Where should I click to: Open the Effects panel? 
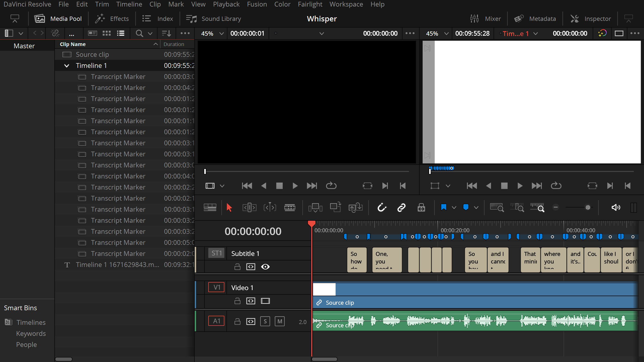(112, 19)
